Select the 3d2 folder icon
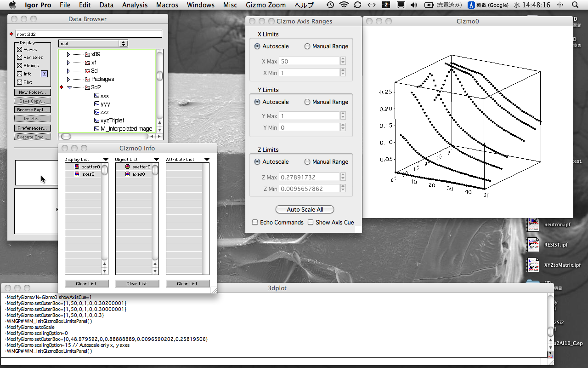Image resolution: width=588 pixels, height=368 pixels. (x=87, y=87)
